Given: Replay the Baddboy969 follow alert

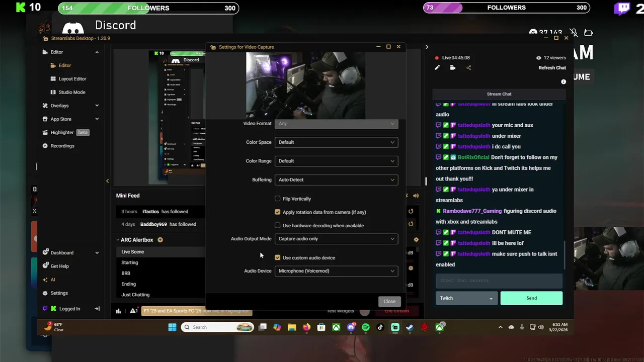Looking at the screenshot, I should 411,224.
